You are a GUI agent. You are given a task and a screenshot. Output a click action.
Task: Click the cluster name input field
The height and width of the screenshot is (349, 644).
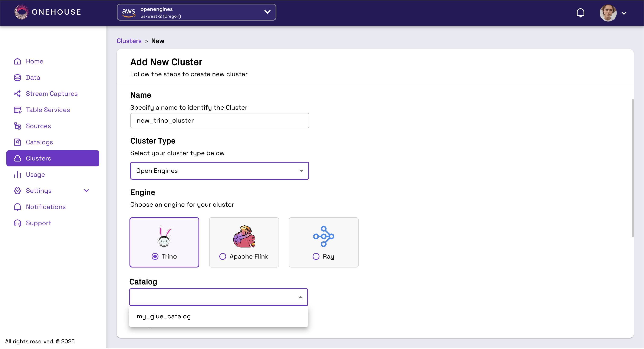[220, 121]
